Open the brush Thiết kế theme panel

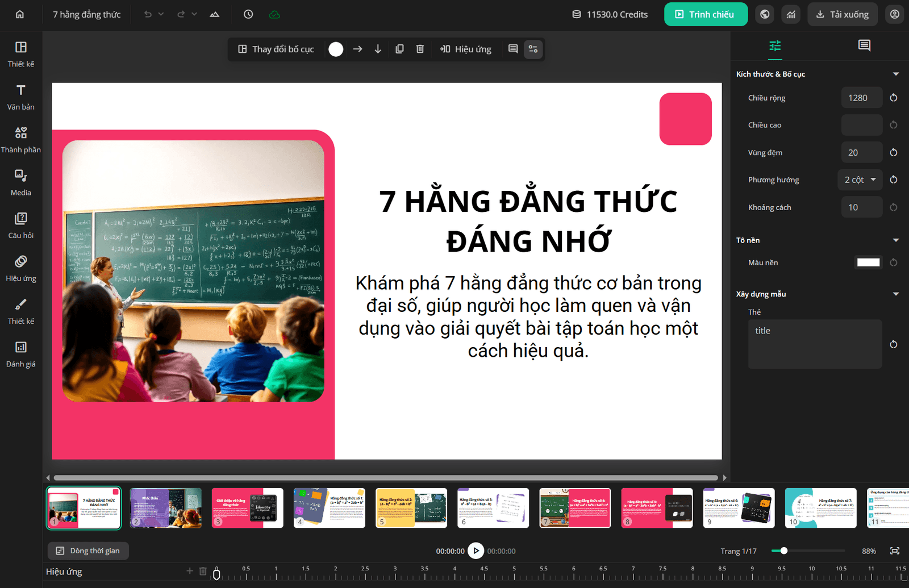(21, 311)
